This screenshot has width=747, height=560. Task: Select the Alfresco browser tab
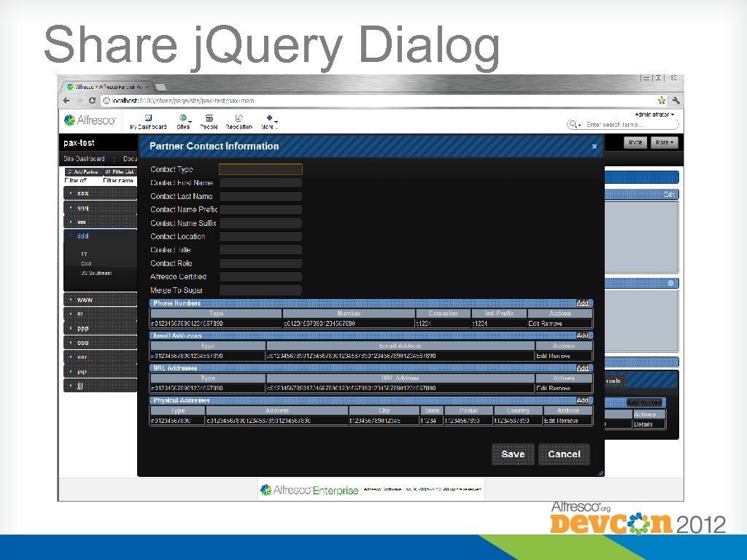107,87
